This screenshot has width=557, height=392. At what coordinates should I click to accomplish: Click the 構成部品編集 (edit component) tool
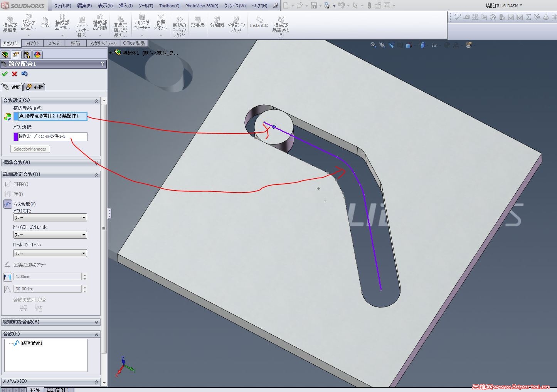coord(10,25)
